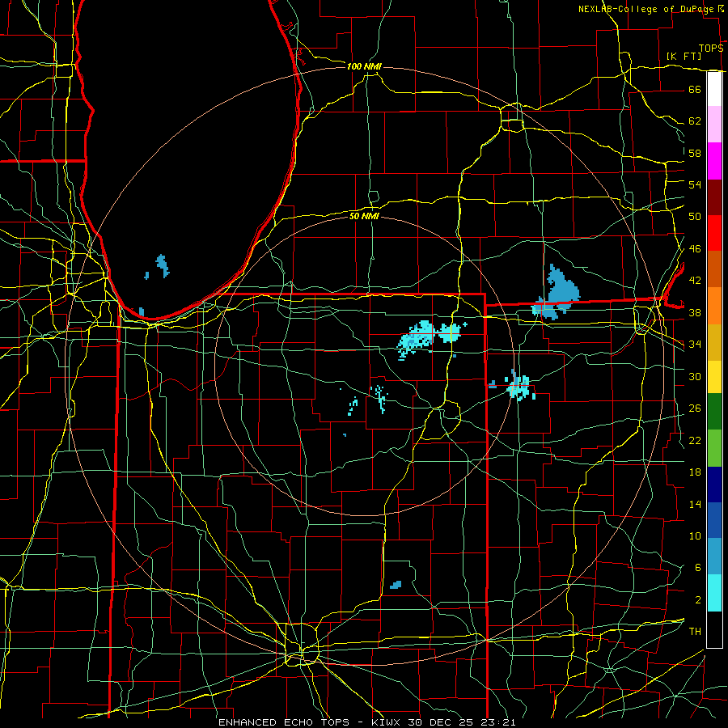This screenshot has height=728, width=728.
Task: Click the legend value 14
Action: [695, 504]
